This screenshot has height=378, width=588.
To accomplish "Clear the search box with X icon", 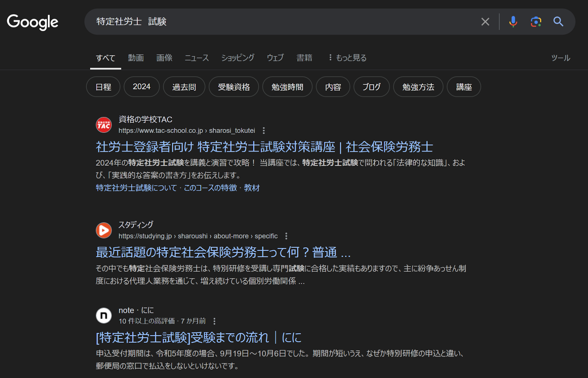I will click(x=485, y=22).
